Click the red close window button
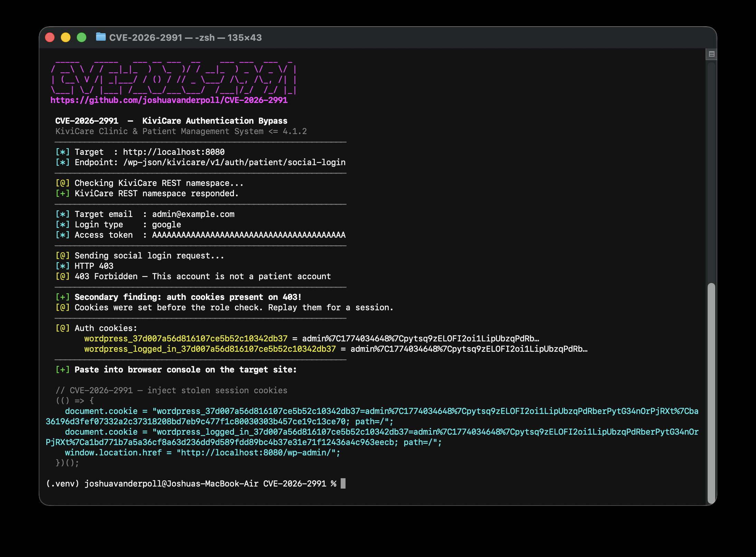The height and width of the screenshot is (557, 756). click(50, 37)
